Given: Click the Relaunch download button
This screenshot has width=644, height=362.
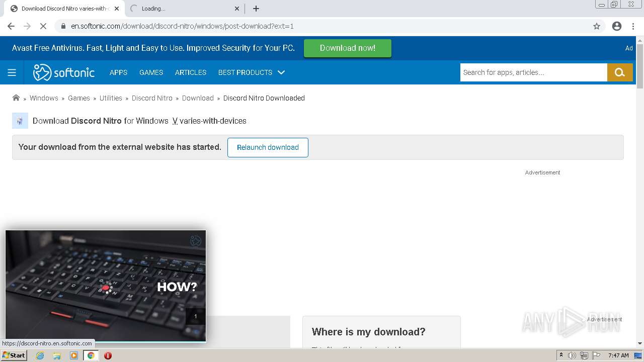Looking at the screenshot, I should point(268,147).
